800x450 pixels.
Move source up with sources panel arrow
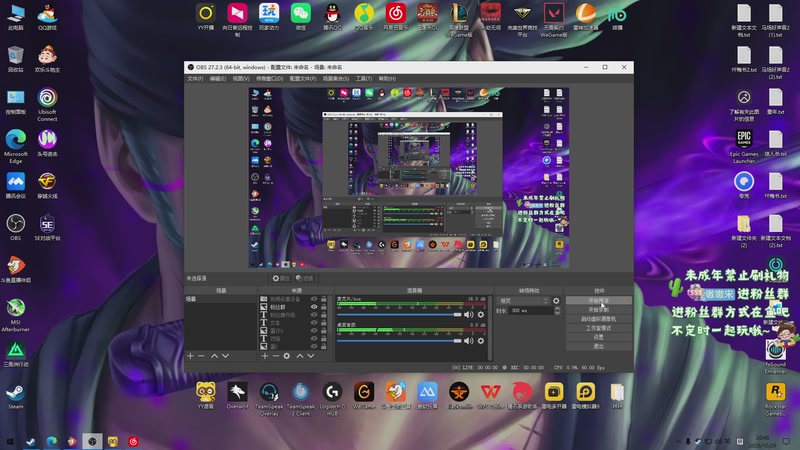click(300, 356)
